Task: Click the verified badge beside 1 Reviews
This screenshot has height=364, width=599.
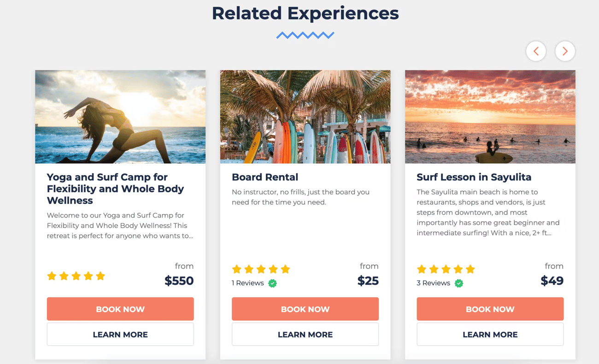Action: click(x=273, y=283)
